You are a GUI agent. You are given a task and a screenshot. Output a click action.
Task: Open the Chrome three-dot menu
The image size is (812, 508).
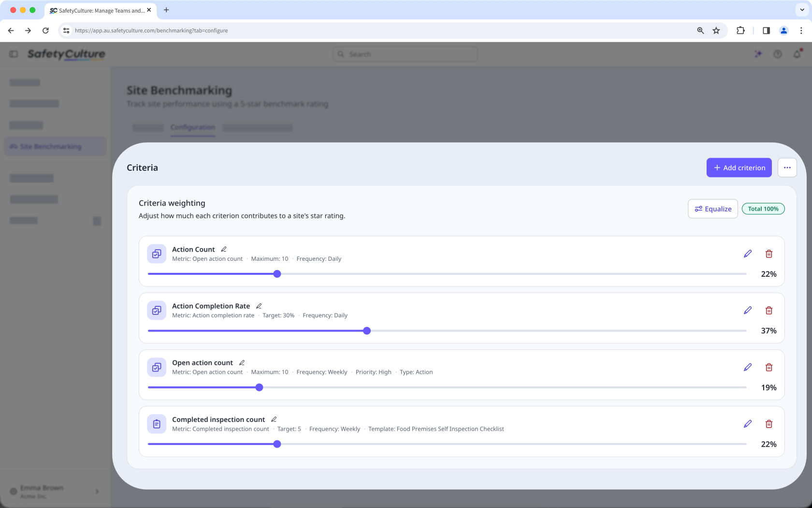801,30
